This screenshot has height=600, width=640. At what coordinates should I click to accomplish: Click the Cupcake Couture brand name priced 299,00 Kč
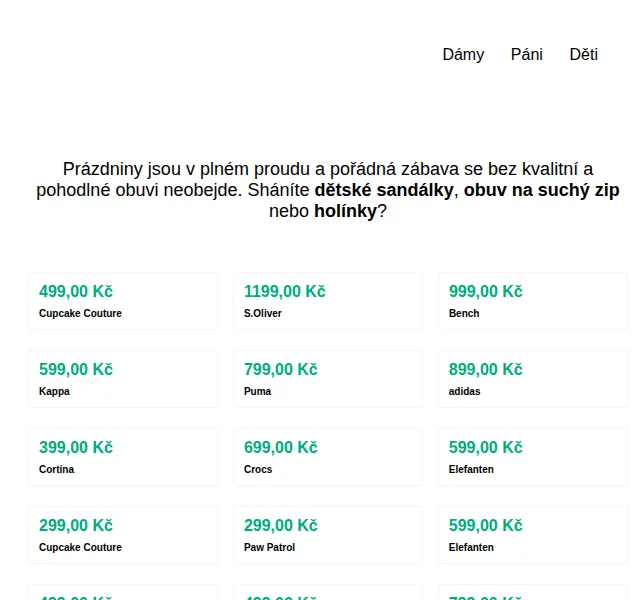click(x=80, y=547)
